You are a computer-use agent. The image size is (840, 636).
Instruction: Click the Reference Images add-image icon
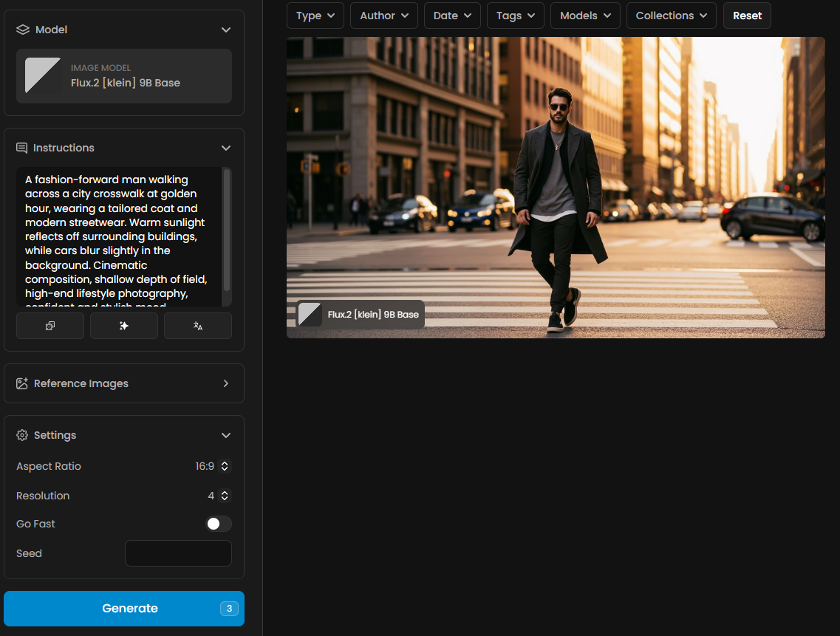(22, 383)
